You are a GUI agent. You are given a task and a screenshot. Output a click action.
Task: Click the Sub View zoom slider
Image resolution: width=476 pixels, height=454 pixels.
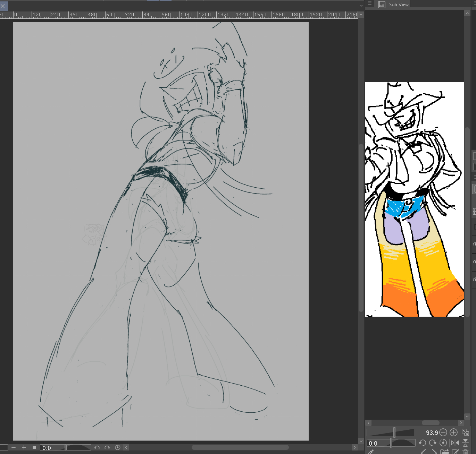391,432
